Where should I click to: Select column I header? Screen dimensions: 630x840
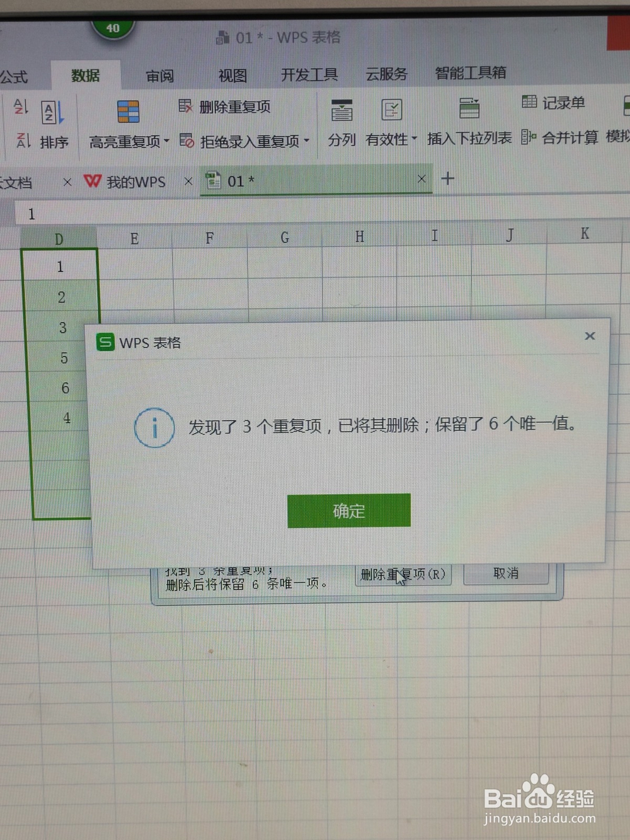pos(434,236)
